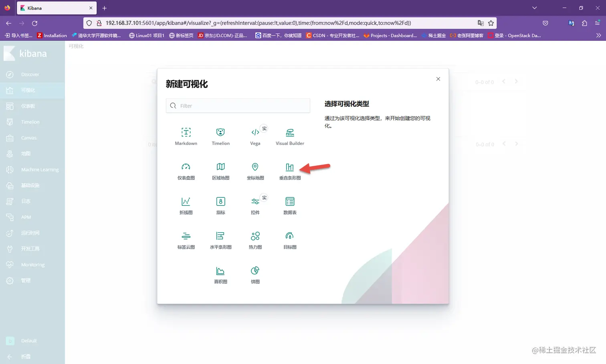
Task: Select the 标签云图 tag cloud visualization
Action: pyautogui.click(x=186, y=240)
